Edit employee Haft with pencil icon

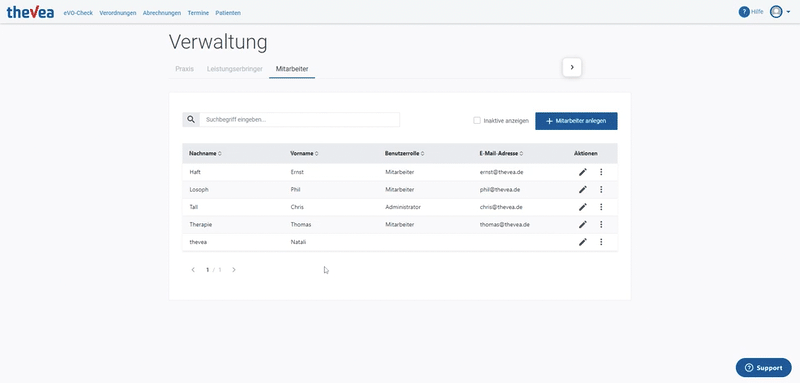[x=583, y=172]
